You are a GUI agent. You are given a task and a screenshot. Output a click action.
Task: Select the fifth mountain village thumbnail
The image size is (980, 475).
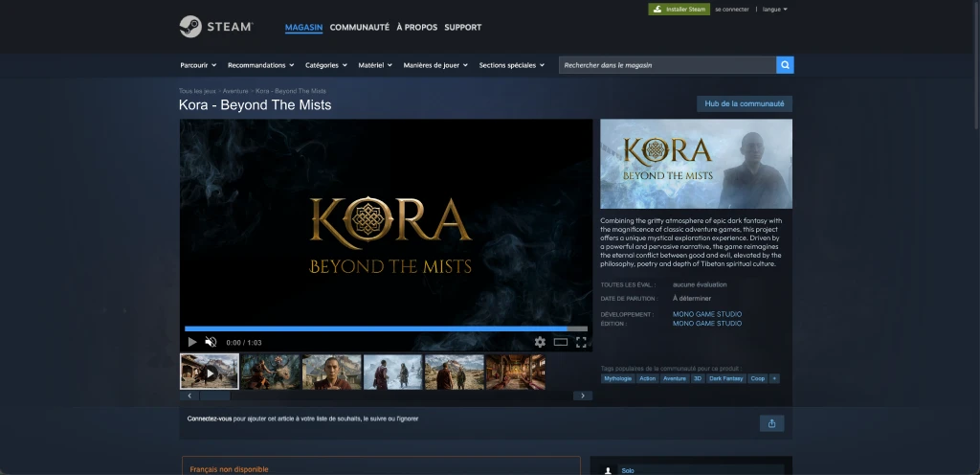click(x=455, y=372)
